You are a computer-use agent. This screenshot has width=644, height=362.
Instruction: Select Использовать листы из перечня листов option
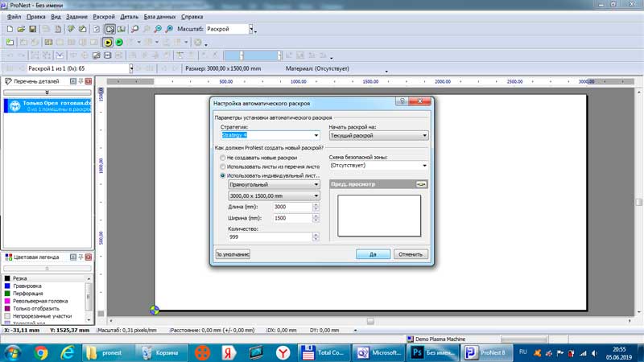click(270, 167)
